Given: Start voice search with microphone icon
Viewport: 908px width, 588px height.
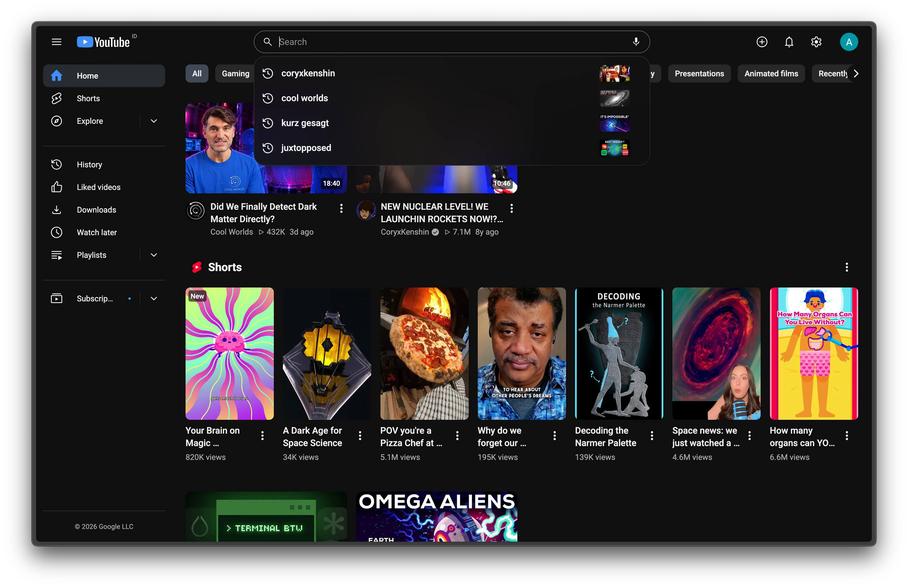Looking at the screenshot, I should pos(636,42).
